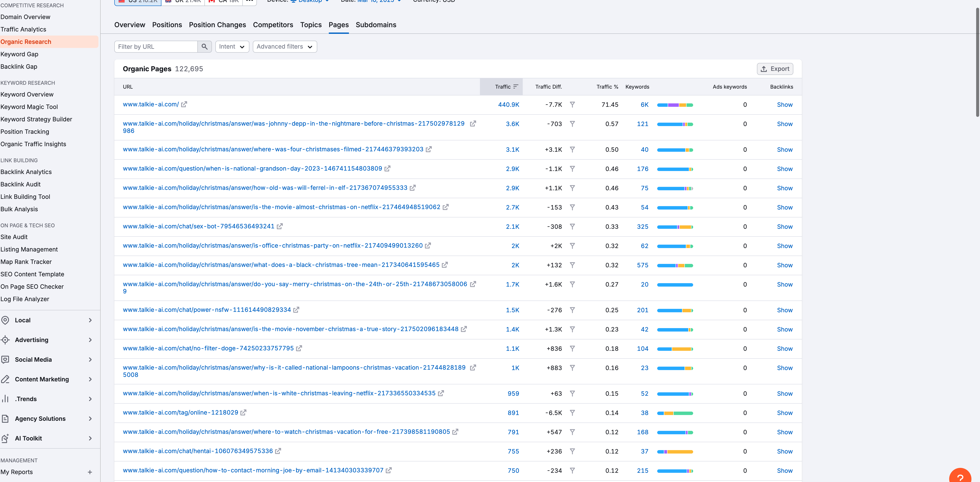Click the AI Toolkit sidebar icon
The image size is (980, 482).
(5, 438)
